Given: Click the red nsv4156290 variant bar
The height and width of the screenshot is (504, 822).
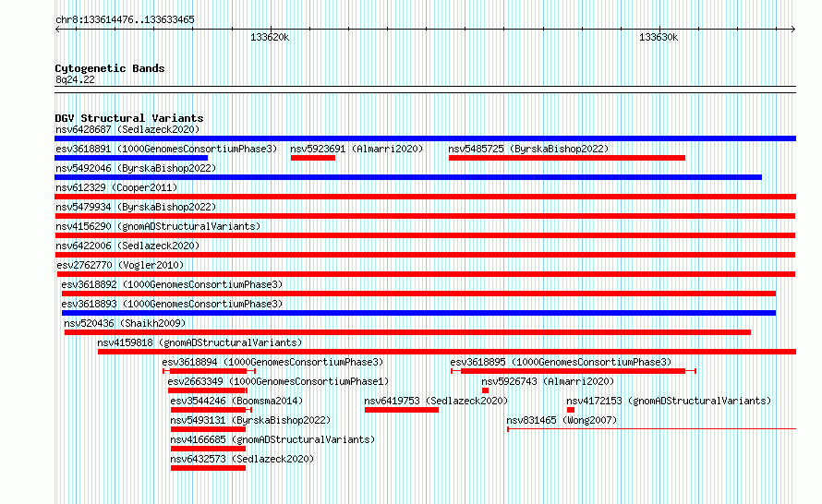Looking at the screenshot, I should (425, 235).
